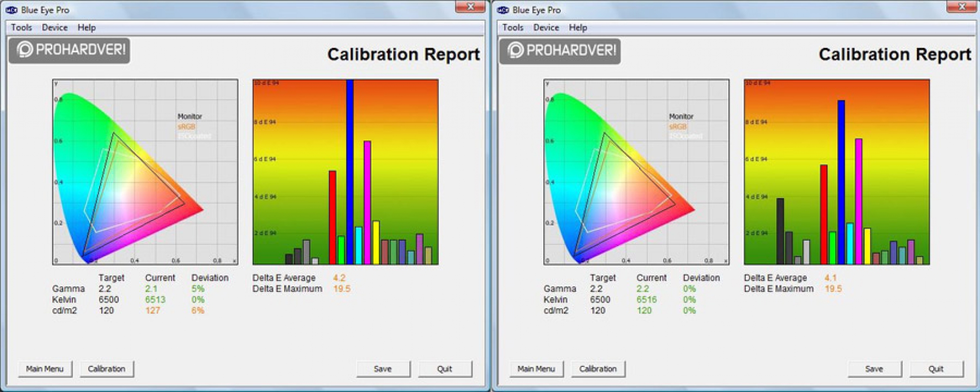980x392 pixels.
Task: Click the tall blue bar in left Delta E chart
Action: 350,173
